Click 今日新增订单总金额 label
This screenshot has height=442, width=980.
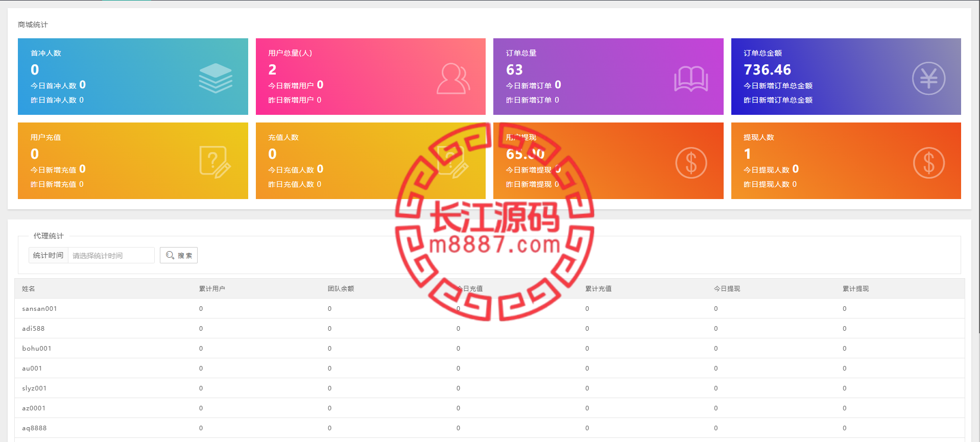[778, 86]
